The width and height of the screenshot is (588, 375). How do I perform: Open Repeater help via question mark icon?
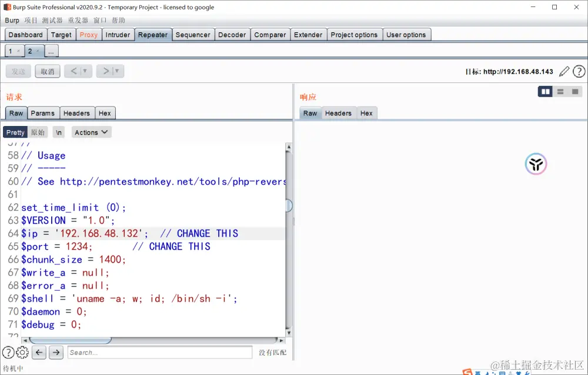pyautogui.click(x=579, y=71)
